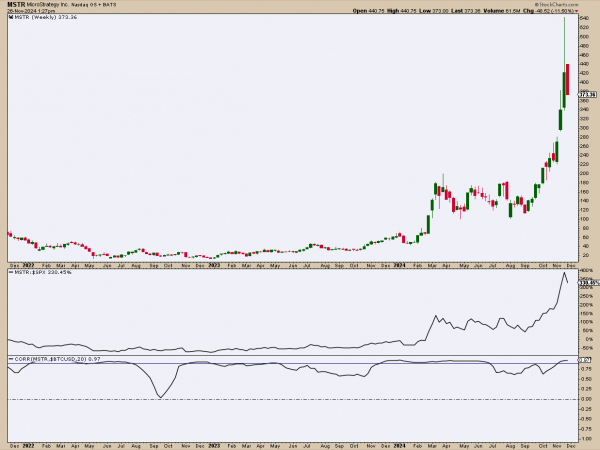This screenshot has width=600, height=450.
Task: Click the bold MSTR ticker symbol in the header
Action: point(16,5)
